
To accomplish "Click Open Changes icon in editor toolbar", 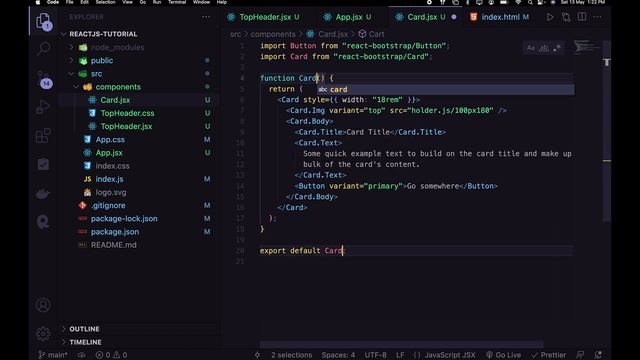I will coord(566,17).
